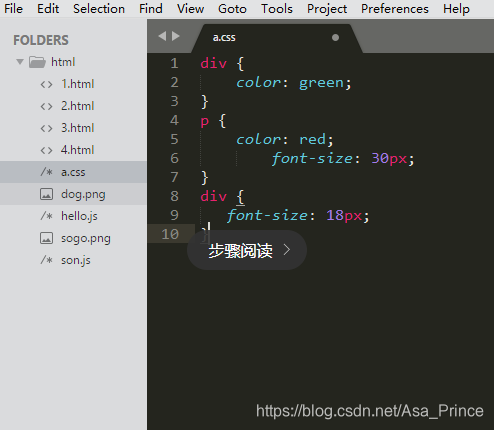Open file 3.html in sidebar

pos(77,128)
